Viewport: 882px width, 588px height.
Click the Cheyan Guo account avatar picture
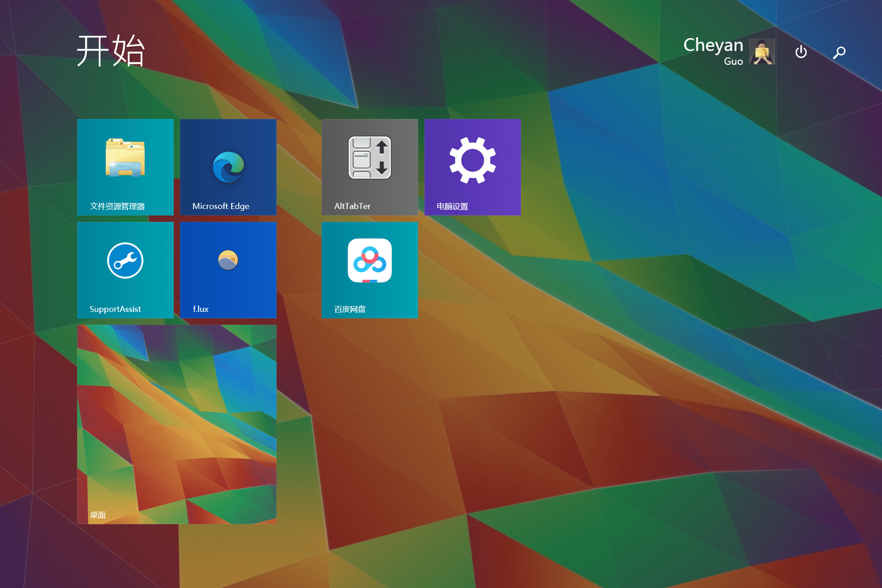[x=762, y=52]
